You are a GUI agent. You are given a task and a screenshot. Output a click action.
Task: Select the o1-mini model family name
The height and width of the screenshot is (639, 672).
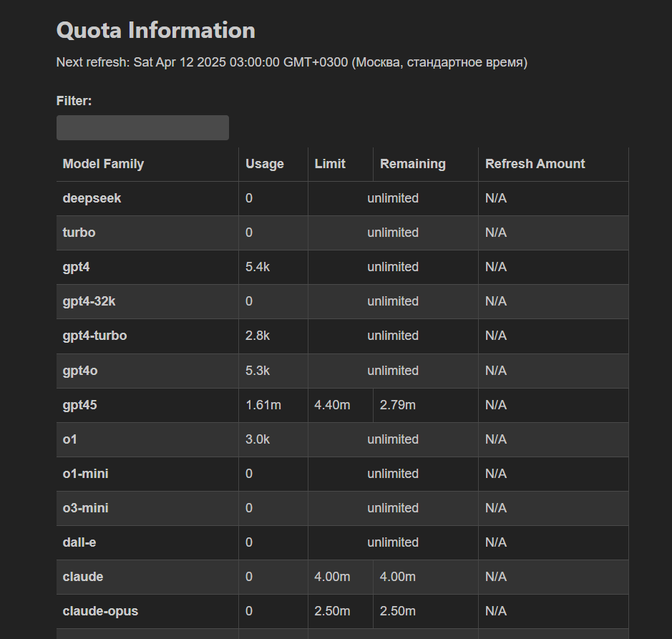tap(86, 474)
